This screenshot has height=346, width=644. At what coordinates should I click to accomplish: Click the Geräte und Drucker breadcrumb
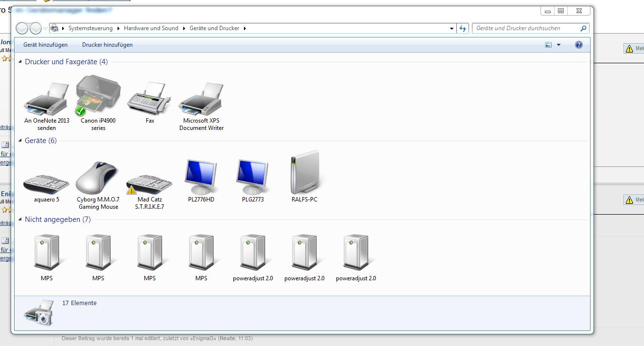pos(214,28)
